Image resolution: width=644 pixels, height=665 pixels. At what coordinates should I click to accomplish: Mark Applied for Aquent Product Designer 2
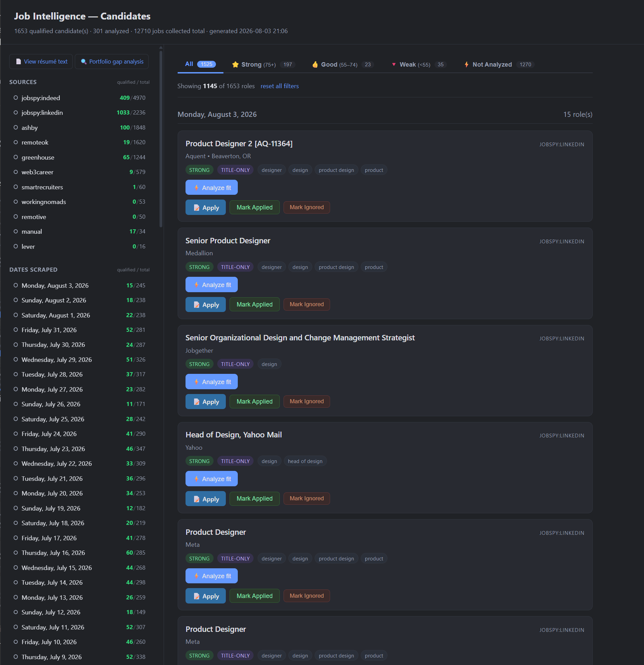pyautogui.click(x=255, y=207)
